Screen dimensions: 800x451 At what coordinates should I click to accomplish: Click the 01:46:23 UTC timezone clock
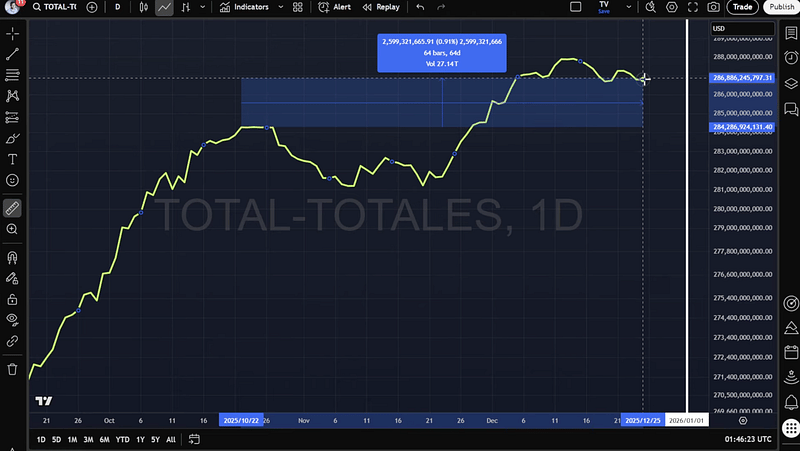click(x=748, y=439)
